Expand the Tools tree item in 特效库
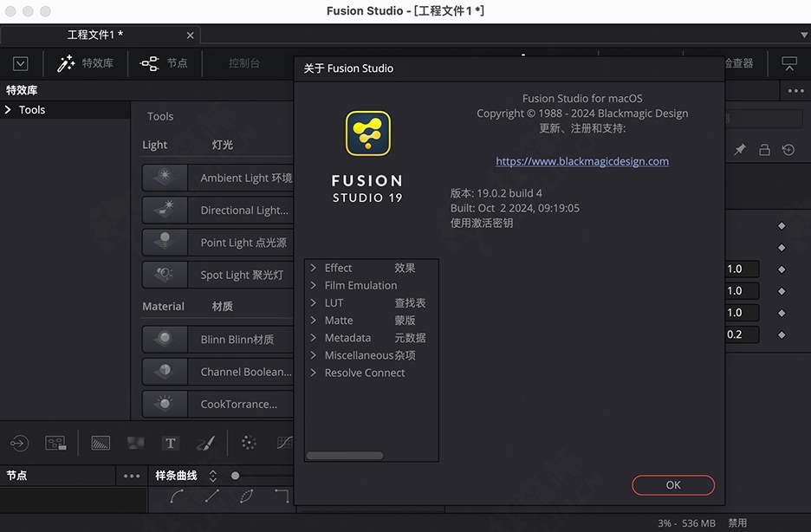This screenshot has width=811, height=532. pos(8,109)
